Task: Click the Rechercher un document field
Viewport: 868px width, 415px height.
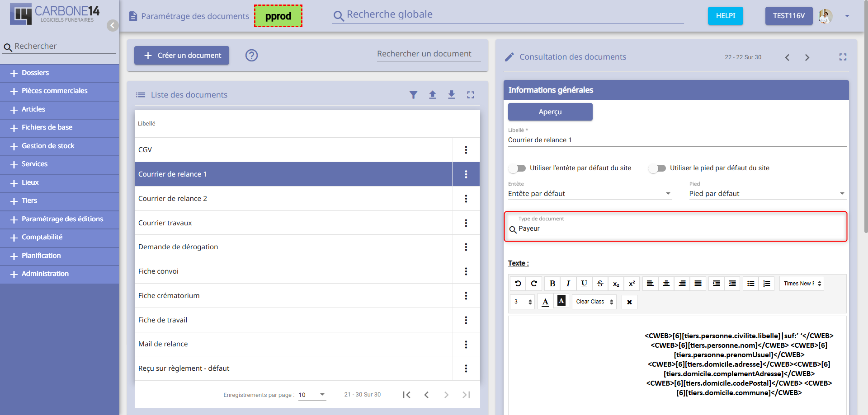Action: (429, 54)
